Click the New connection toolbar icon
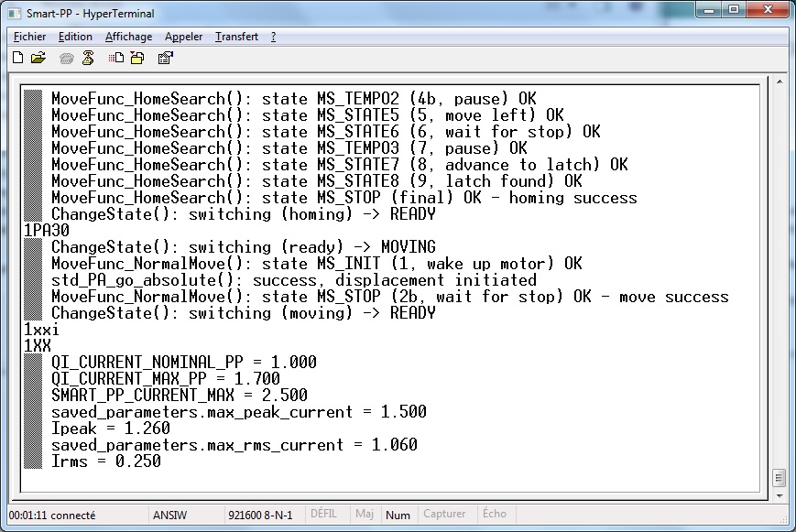 click(x=17, y=59)
